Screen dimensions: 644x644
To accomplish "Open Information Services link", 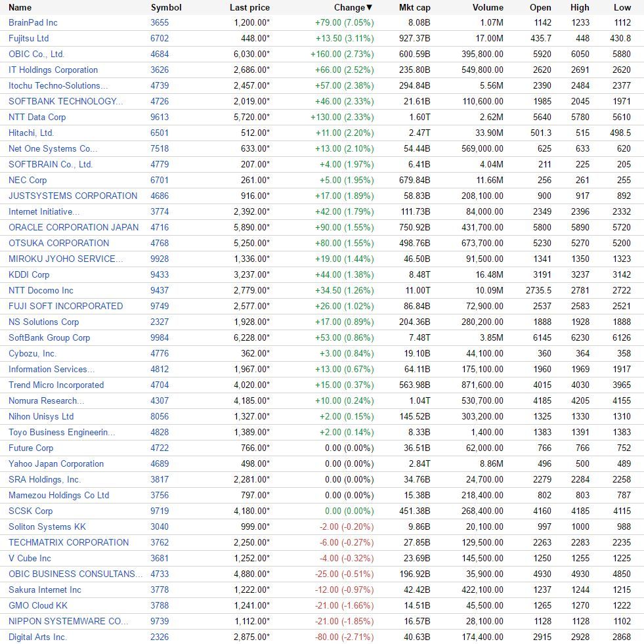I will 51,369.
